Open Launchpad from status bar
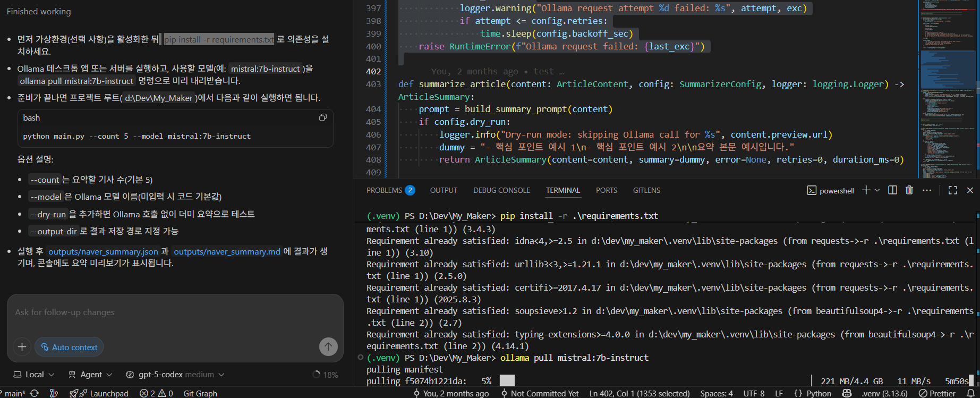The height and width of the screenshot is (398, 980). (x=99, y=393)
